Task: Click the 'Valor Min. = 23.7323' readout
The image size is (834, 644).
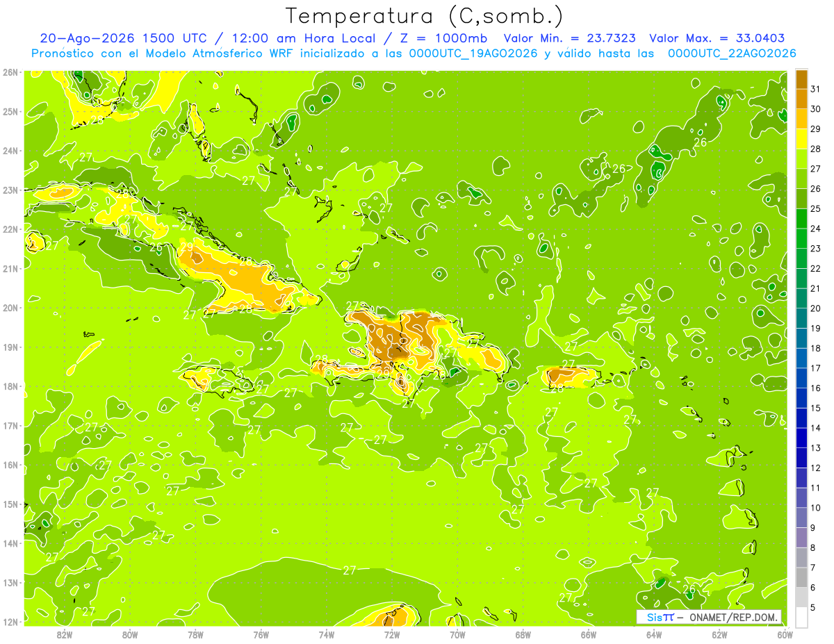Action: (571, 38)
